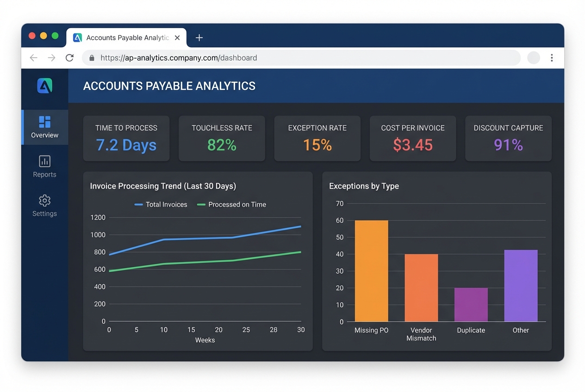Switch to the Accounts Payable Analytics tab
Image resolution: width=585 pixels, height=392 pixels.
(x=125, y=37)
